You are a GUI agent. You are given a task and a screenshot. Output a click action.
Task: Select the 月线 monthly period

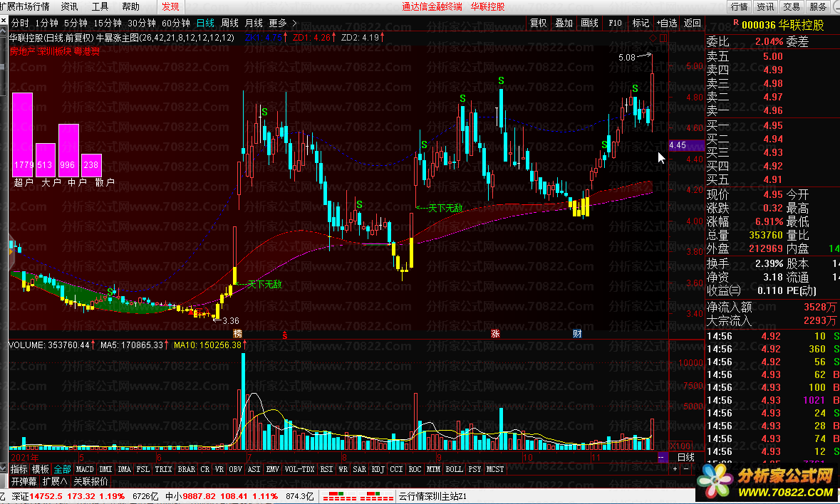pos(254,23)
